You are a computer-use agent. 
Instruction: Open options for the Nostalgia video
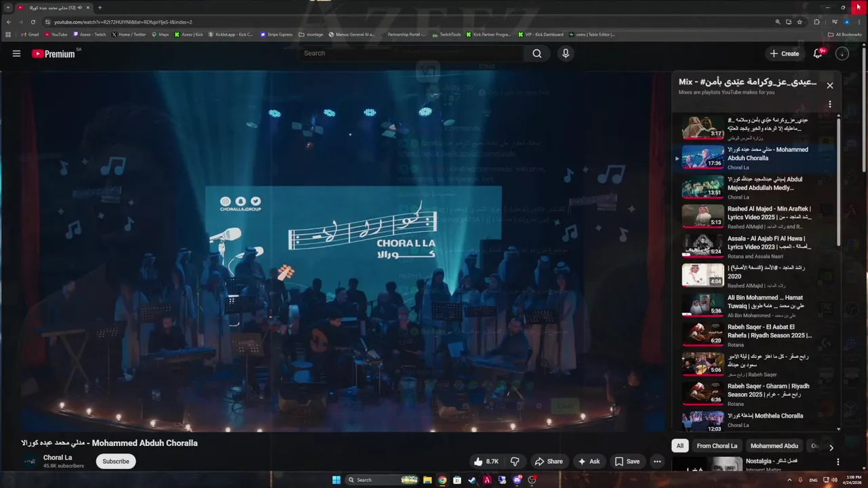[x=837, y=462]
